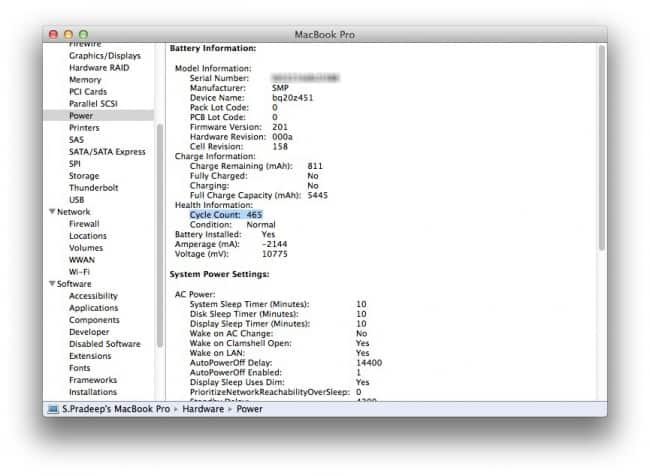650x476 pixels.
Task: Open Firewall under Network
Action: (x=84, y=224)
